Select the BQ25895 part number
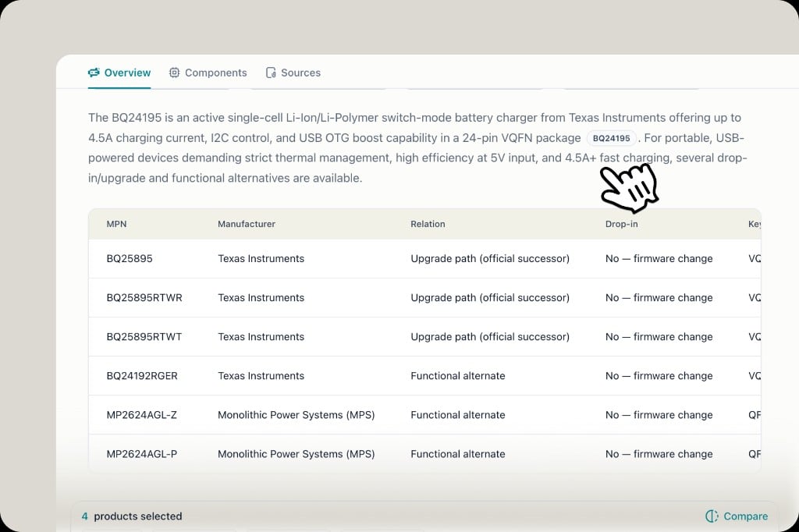This screenshot has width=799, height=532. tap(130, 258)
